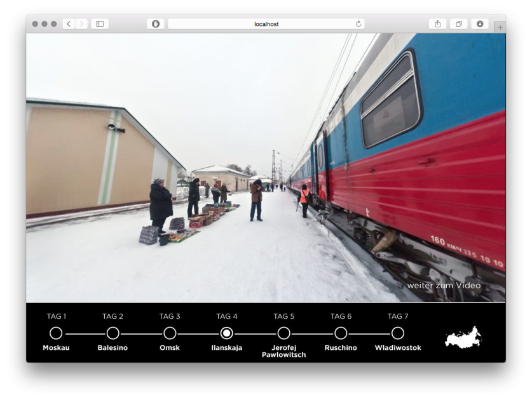Screen dimensions: 532x400
Task: Select the Moskau timeline circle
Action: 56,333
